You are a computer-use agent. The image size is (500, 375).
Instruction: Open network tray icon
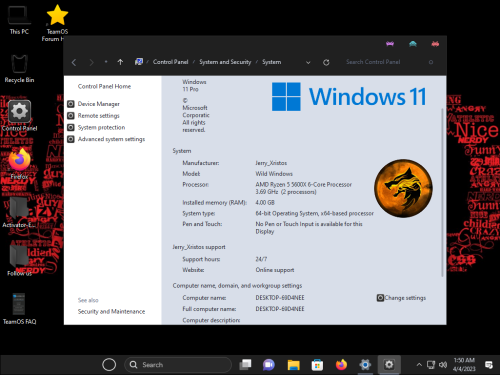pyautogui.click(x=431, y=365)
